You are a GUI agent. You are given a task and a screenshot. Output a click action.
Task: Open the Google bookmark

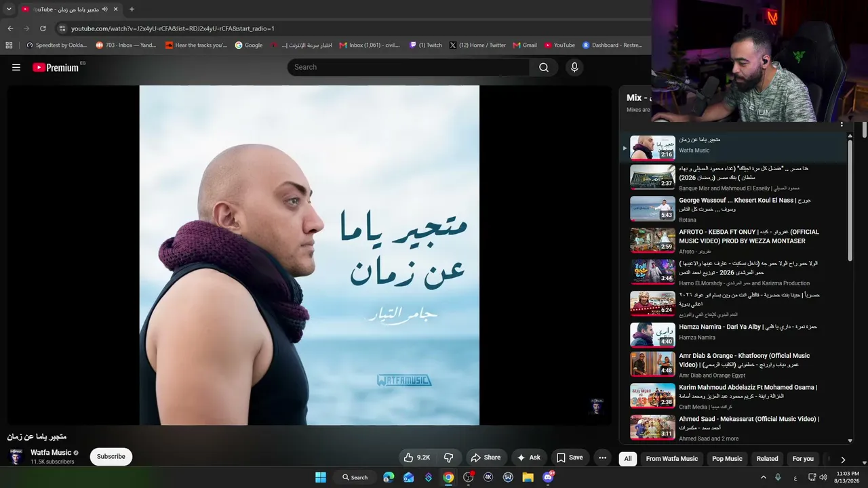coord(249,45)
